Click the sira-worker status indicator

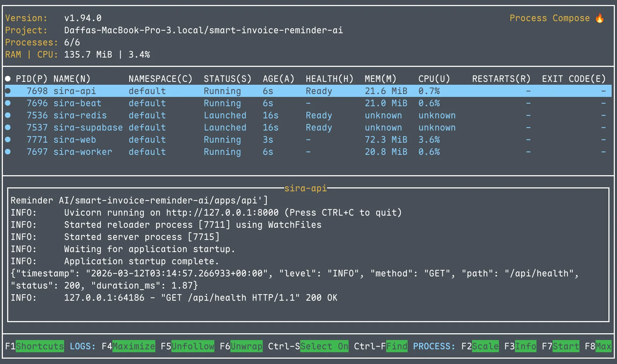(8, 152)
